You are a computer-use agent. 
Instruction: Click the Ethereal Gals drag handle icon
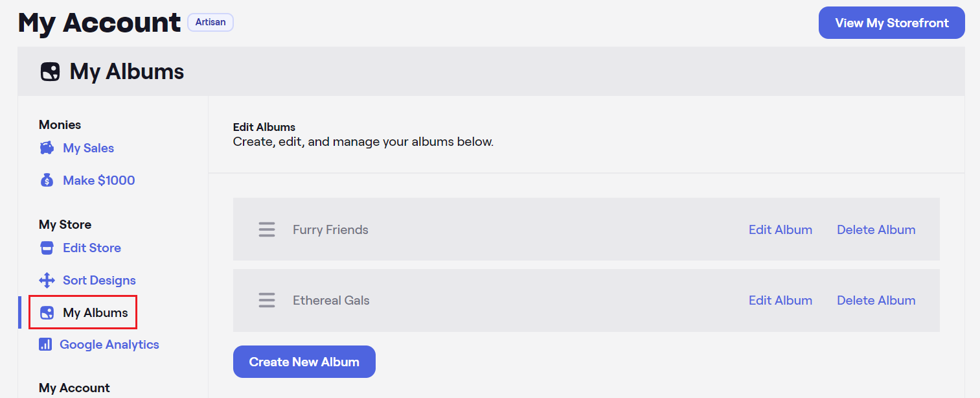(x=267, y=300)
